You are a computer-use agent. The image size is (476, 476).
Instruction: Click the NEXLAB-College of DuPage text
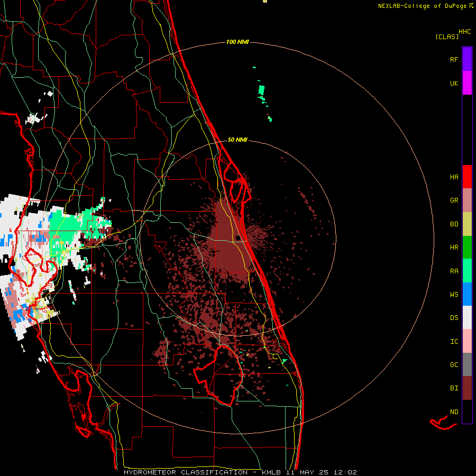pos(423,6)
